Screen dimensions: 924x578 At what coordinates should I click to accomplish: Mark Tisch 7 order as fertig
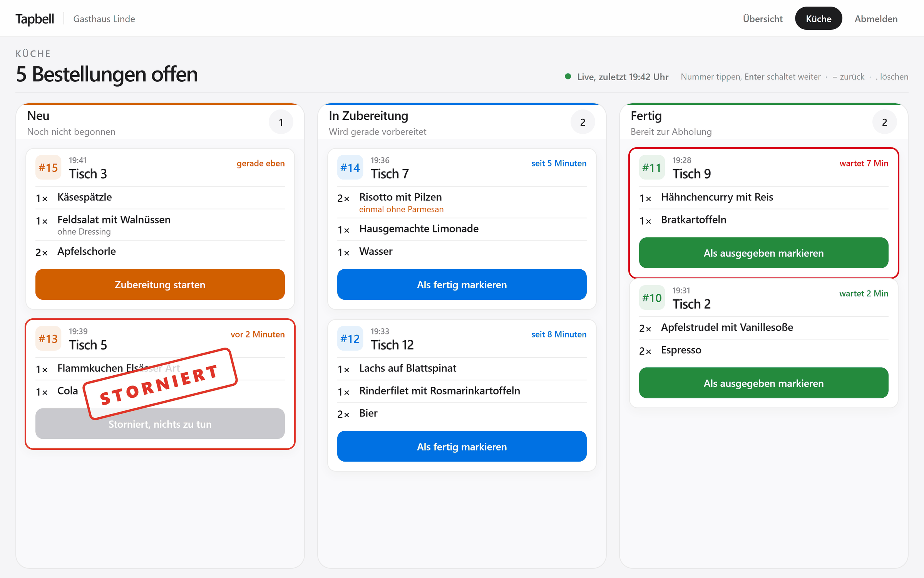pos(462,284)
